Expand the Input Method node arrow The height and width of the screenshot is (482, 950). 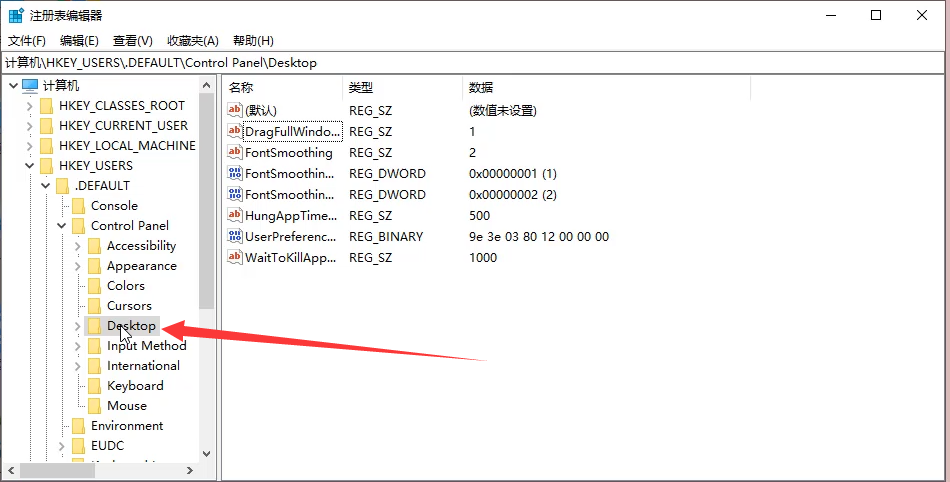click(x=78, y=346)
